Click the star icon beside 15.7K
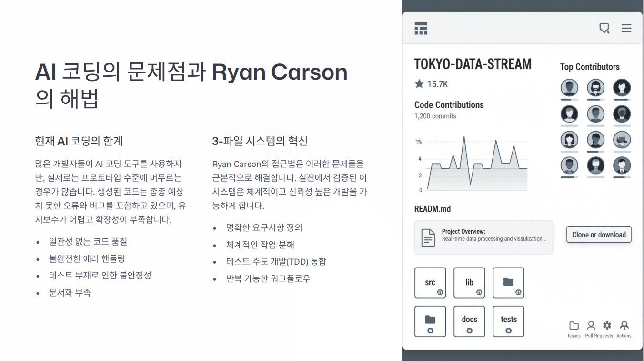Screen dimensions: 644x361 (419, 84)
